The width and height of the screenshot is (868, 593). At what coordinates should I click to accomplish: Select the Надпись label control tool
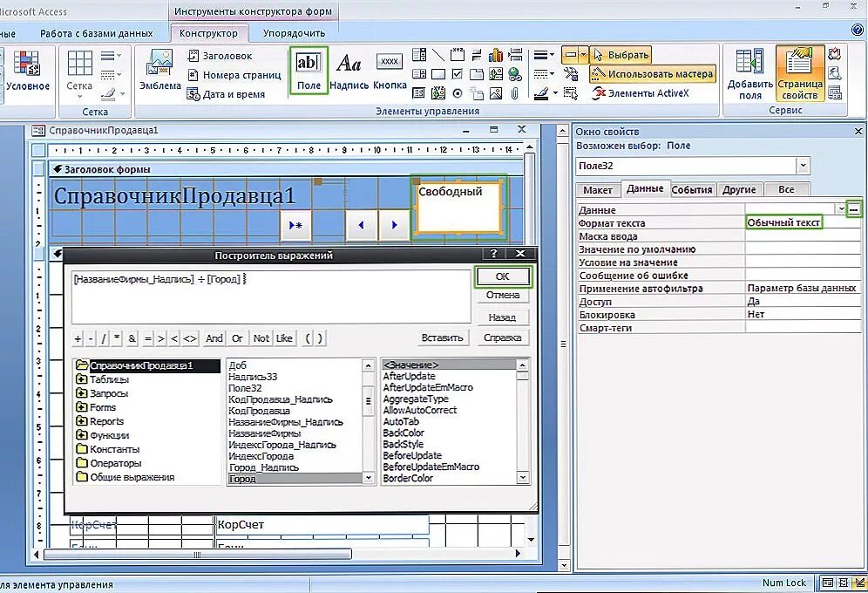(349, 71)
